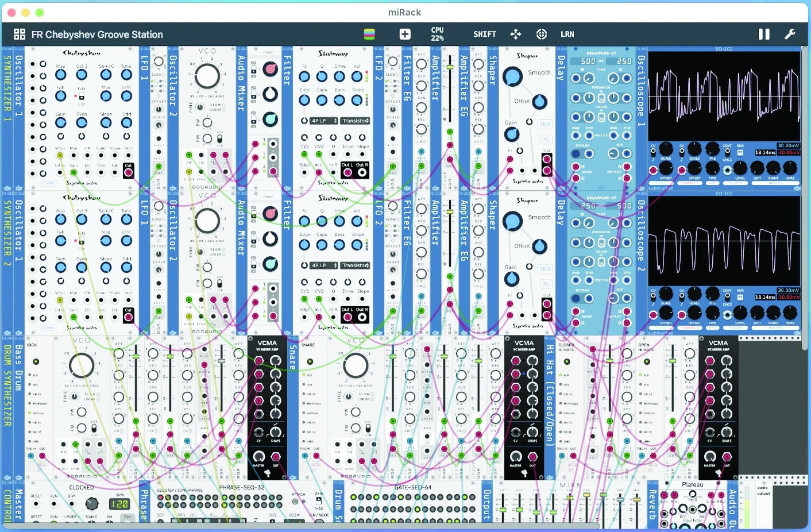Click Out R jack on Synthesizer 1 Stairway
This screenshot has height=532, width=811.
[x=362, y=172]
